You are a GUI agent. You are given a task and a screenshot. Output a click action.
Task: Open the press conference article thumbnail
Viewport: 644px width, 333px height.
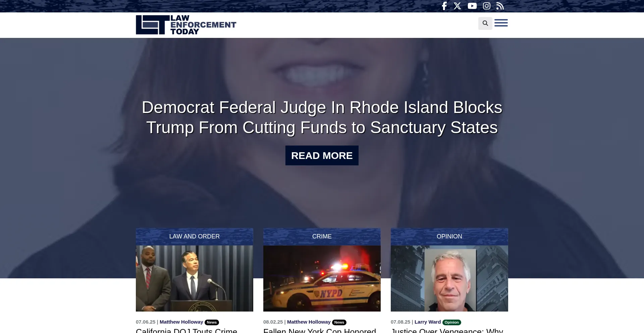[195, 278]
